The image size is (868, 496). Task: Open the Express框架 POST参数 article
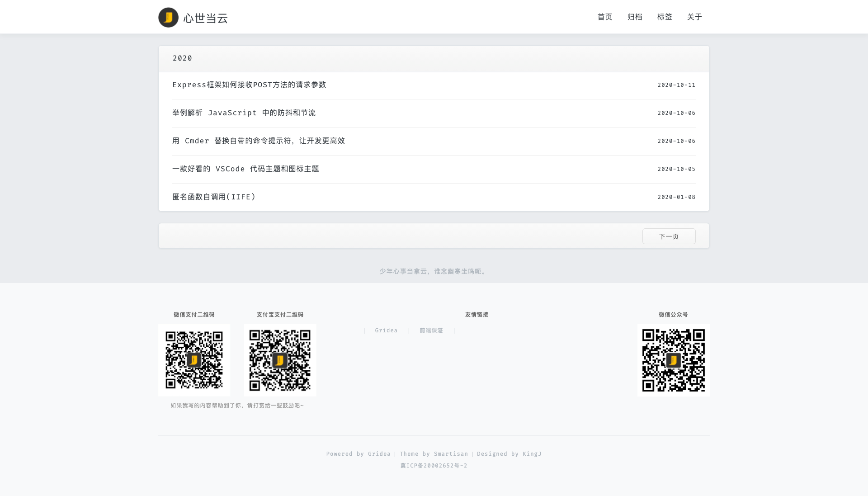coord(249,85)
